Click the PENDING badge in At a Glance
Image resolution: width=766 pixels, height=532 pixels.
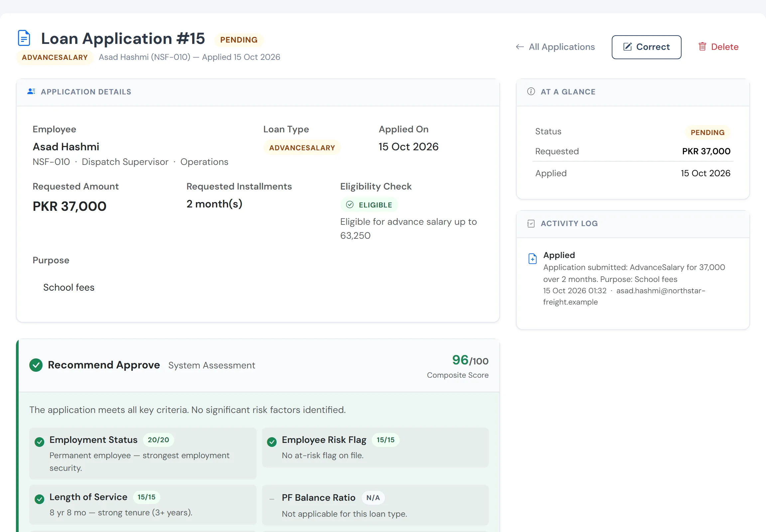[x=707, y=133]
